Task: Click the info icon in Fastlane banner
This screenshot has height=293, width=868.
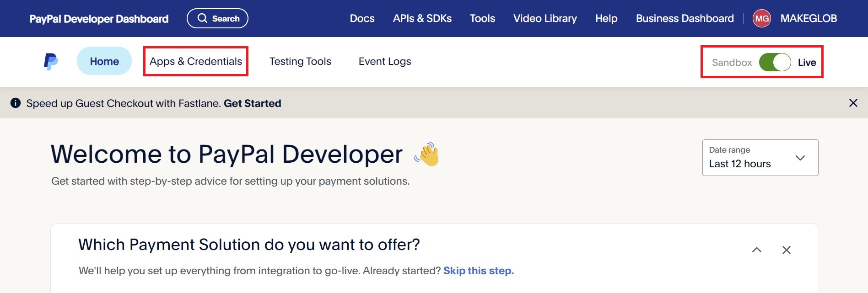Action: [x=16, y=103]
